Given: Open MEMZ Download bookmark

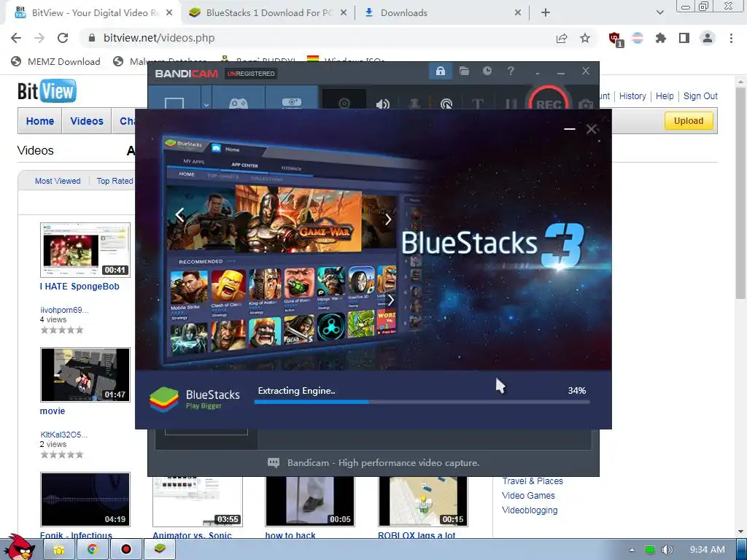Looking at the screenshot, I should point(55,61).
